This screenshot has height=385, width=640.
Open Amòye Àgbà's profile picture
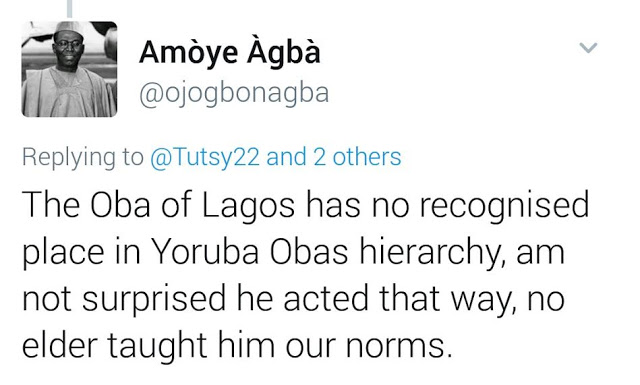[69, 69]
